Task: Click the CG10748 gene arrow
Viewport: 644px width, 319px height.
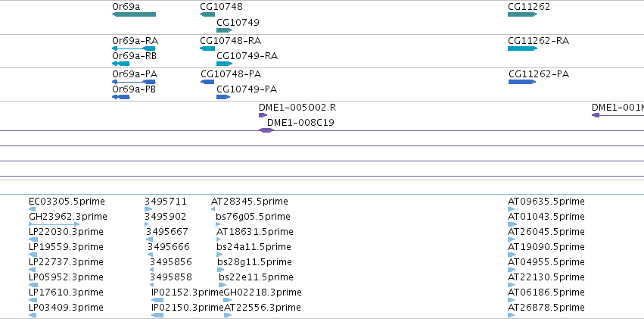Action: tap(207, 14)
